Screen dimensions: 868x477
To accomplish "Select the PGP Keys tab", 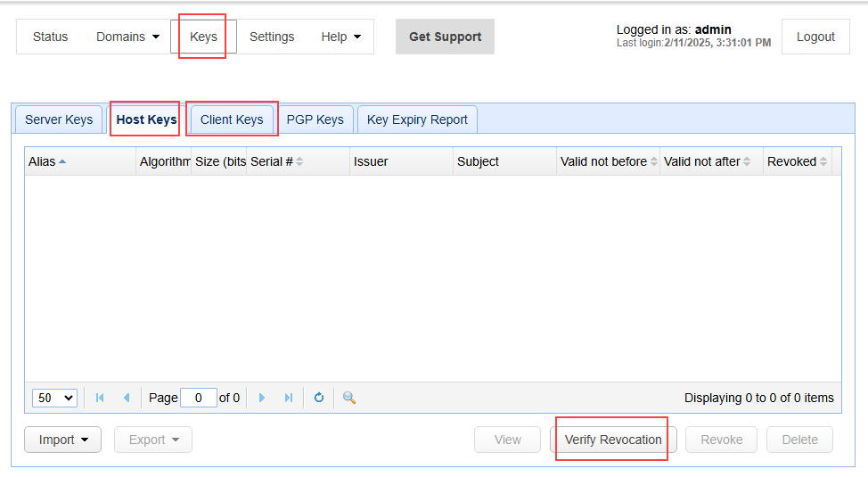I will coord(315,119).
